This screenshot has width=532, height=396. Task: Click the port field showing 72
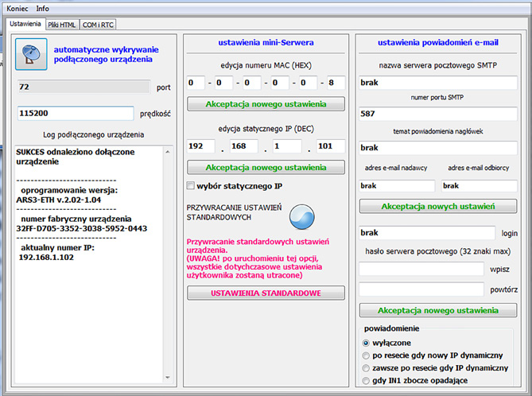coord(83,87)
